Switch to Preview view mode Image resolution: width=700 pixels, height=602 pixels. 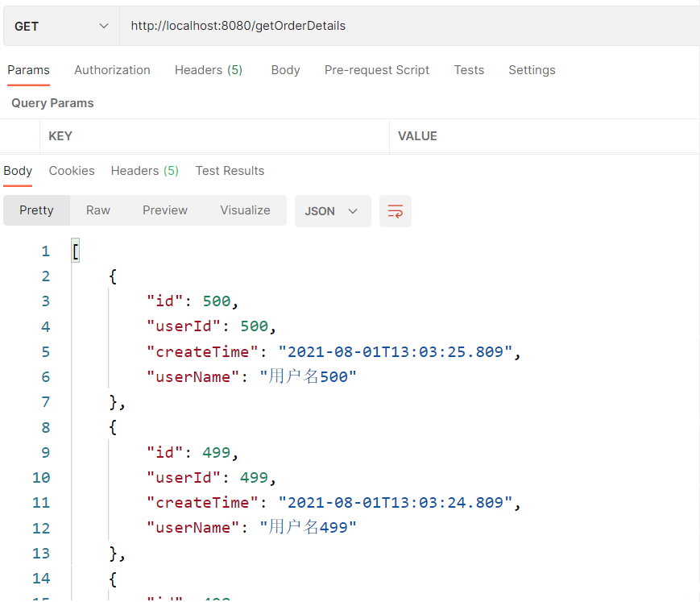[165, 210]
